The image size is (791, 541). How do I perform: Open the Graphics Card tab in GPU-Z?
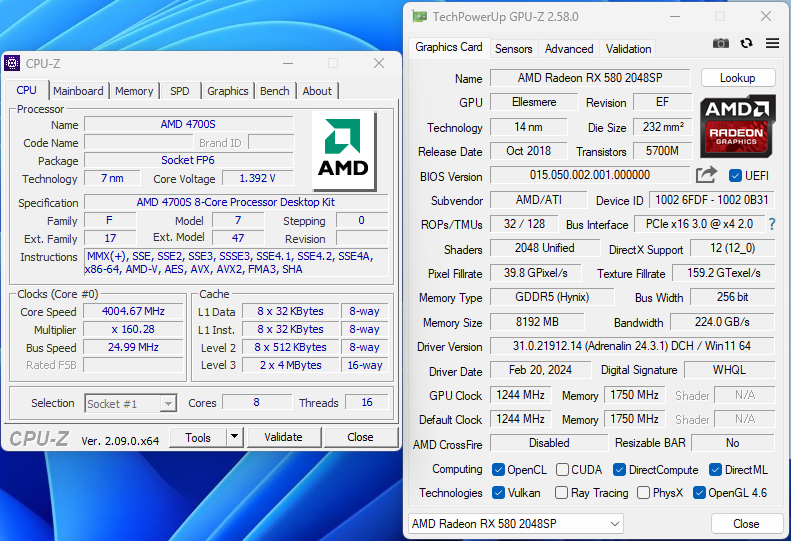click(448, 47)
